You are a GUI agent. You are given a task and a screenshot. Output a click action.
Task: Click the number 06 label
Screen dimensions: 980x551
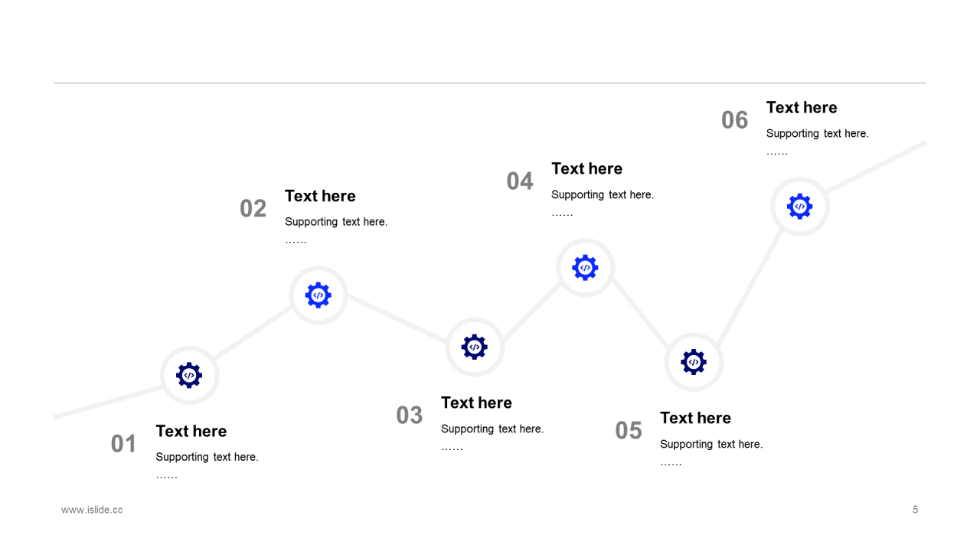(x=735, y=120)
